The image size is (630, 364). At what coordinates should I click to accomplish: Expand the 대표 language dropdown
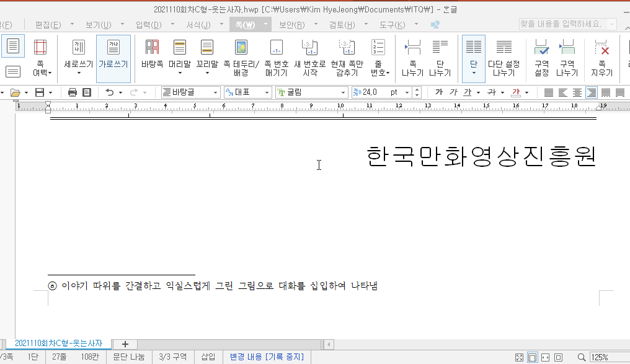coord(267,93)
